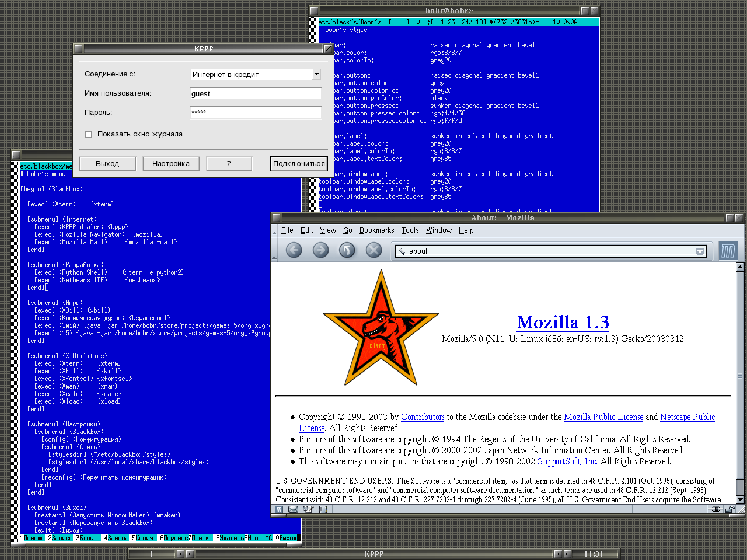747x560 pixels.
Task: Open Address Book from Mozilla component bar
Action: [323, 509]
